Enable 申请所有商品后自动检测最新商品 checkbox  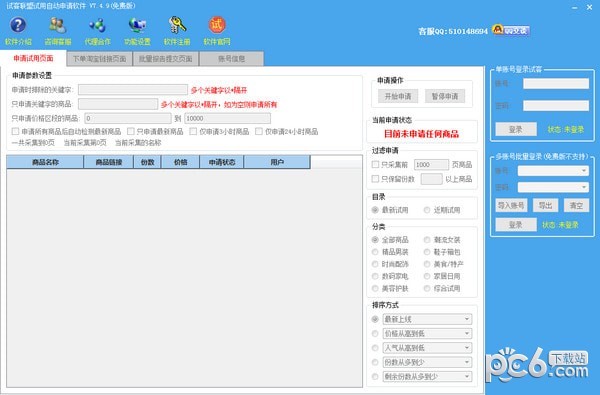coord(15,131)
